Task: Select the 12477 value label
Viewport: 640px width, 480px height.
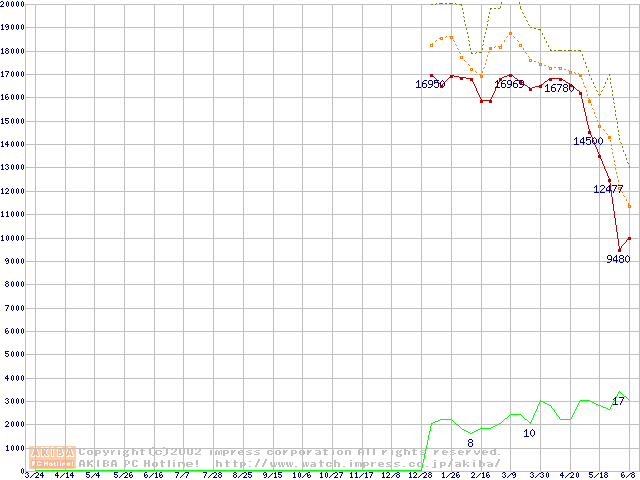Action: (608, 189)
